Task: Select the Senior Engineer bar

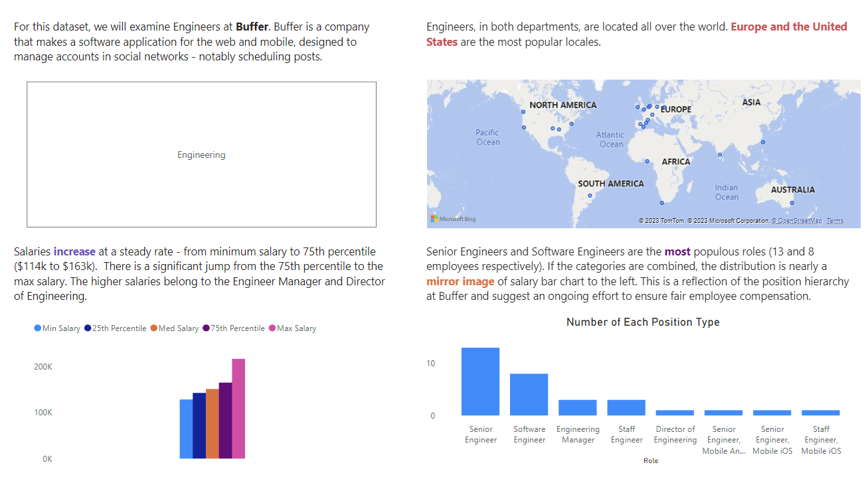Action: 480,381
